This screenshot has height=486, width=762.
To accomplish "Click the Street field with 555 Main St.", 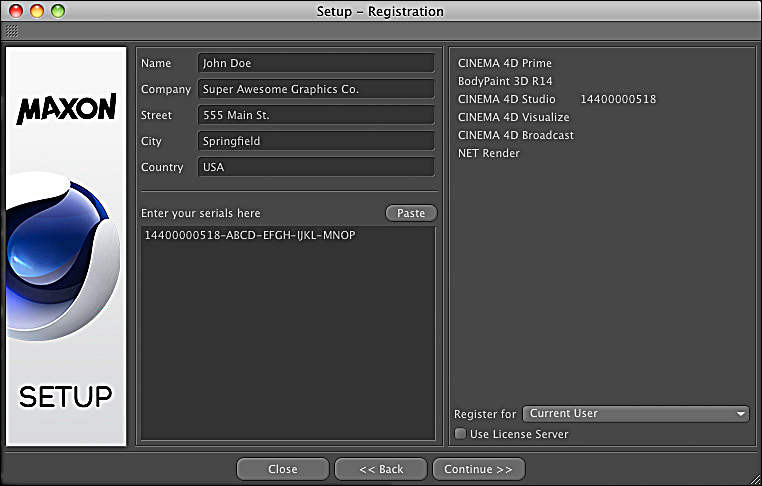I will (x=316, y=115).
